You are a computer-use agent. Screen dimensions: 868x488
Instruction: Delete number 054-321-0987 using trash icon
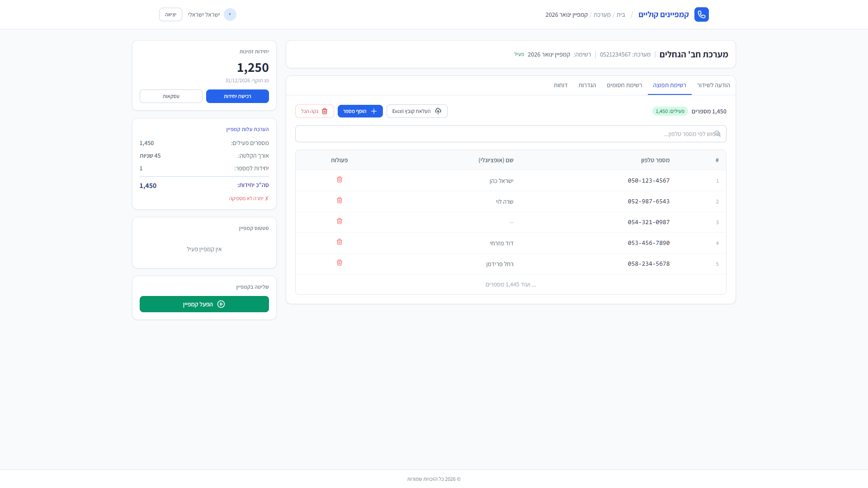tap(340, 221)
